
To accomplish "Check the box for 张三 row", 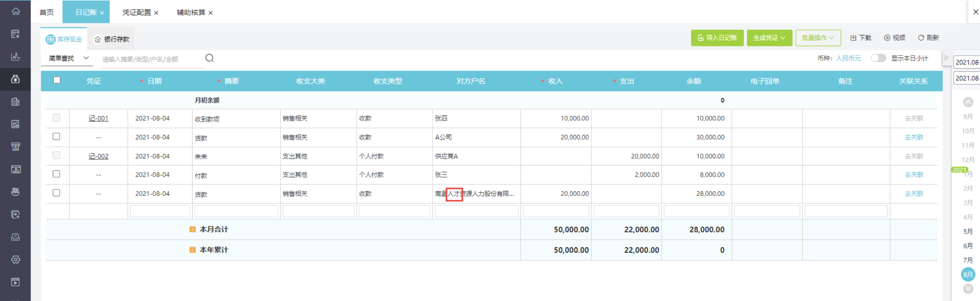I will click(x=56, y=174).
